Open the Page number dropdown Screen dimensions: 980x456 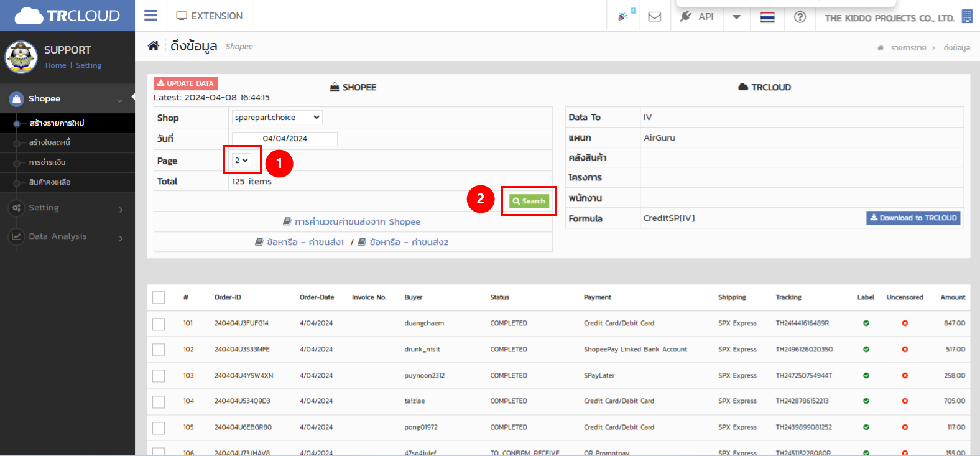[241, 161]
